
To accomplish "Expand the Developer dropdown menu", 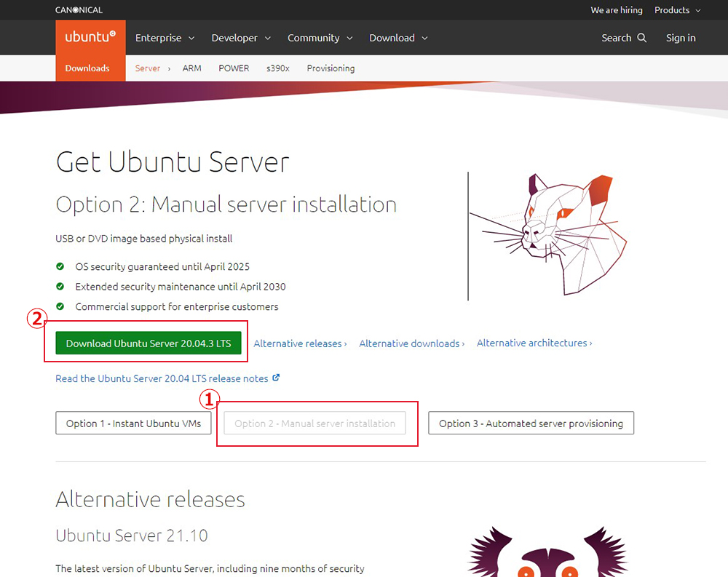I will click(241, 38).
